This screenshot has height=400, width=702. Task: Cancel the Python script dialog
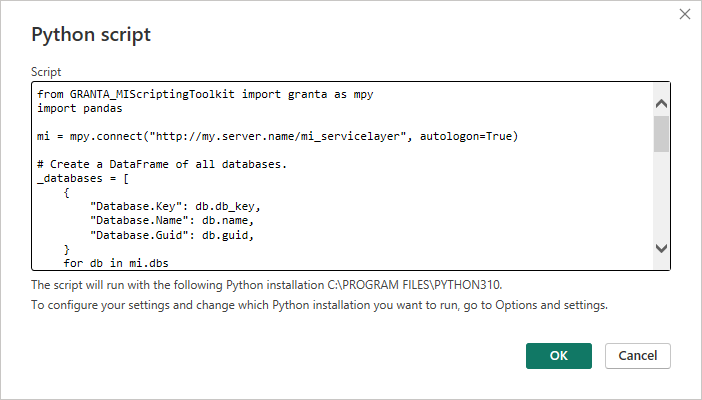point(638,356)
